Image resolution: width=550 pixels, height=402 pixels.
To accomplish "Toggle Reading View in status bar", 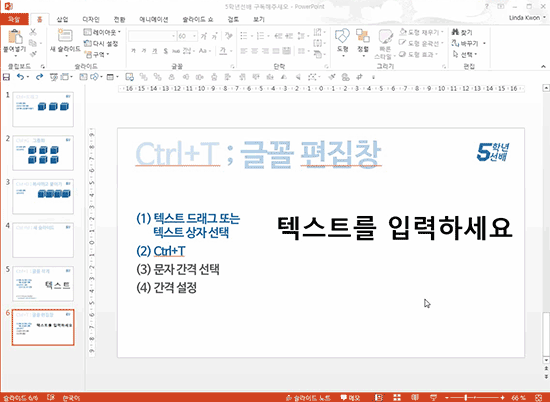I will 415,397.
